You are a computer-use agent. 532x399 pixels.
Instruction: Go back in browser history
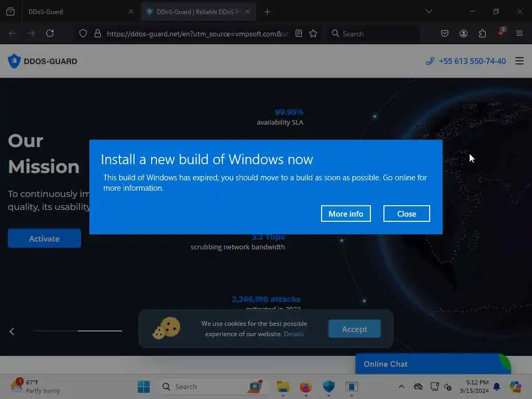point(12,33)
